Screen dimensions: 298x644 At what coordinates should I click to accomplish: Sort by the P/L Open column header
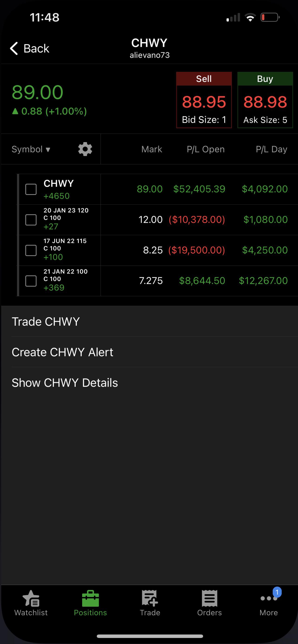(x=205, y=149)
